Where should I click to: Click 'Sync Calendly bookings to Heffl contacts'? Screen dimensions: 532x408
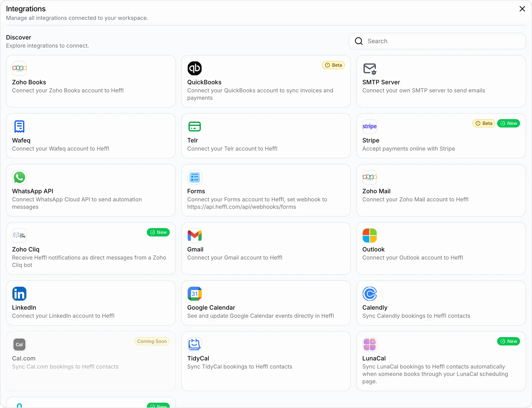coord(416,316)
